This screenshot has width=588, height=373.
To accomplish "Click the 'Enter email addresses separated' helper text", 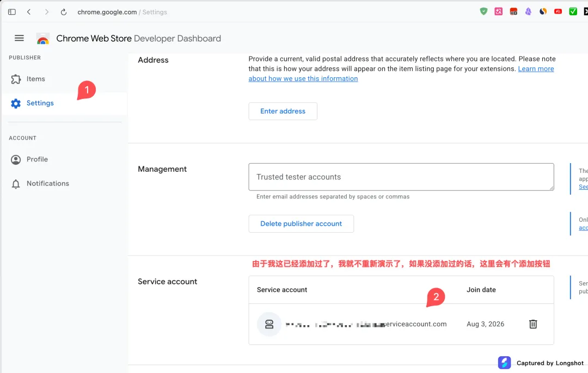I will click(333, 197).
